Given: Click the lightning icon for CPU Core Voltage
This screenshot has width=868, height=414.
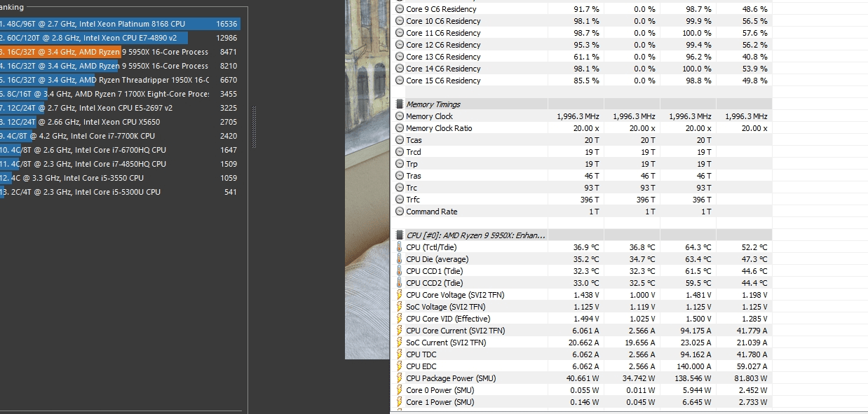Looking at the screenshot, I should [400, 295].
